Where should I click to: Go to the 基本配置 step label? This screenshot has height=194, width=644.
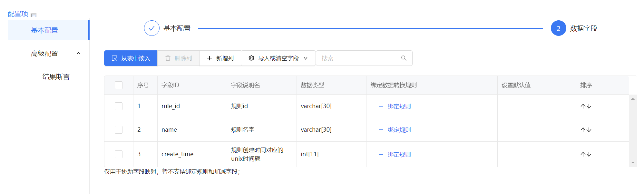[177, 28]
